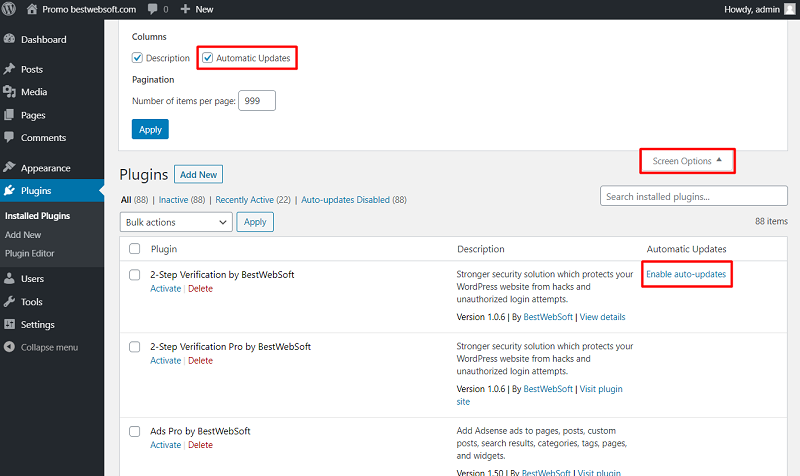The height and width of the screenshot is (476, 800).
Task: Open Plugin Editor submenu item
Action: [30, 253]
